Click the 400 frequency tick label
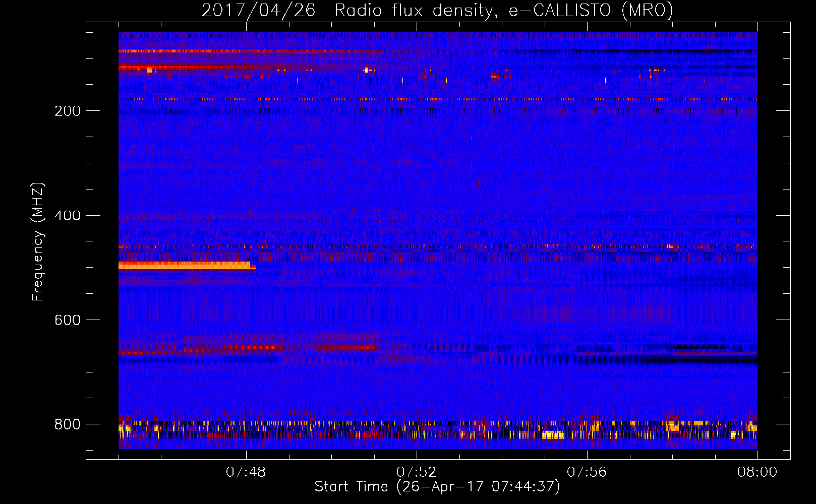This screenshot has width=816, height=504. (68, 216)
